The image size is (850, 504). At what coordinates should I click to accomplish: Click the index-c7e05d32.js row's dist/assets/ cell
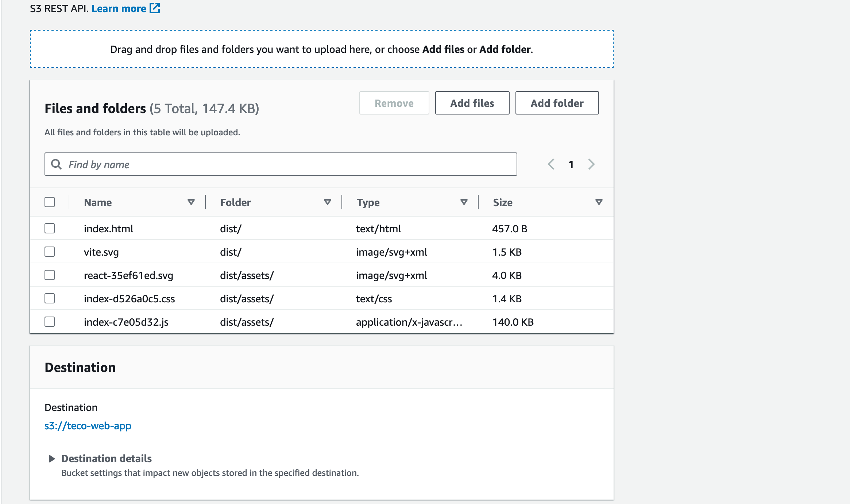(x=247, y=322)
